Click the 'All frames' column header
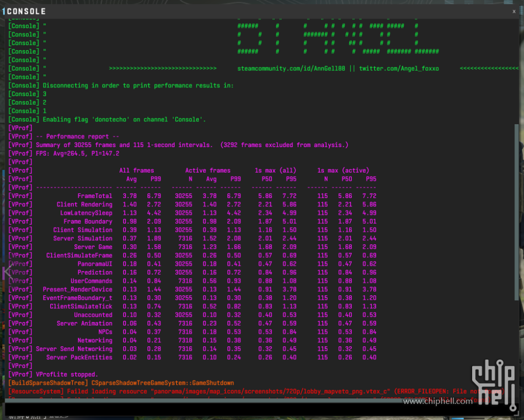The image size is (524, 420). (x=136, y=171)
